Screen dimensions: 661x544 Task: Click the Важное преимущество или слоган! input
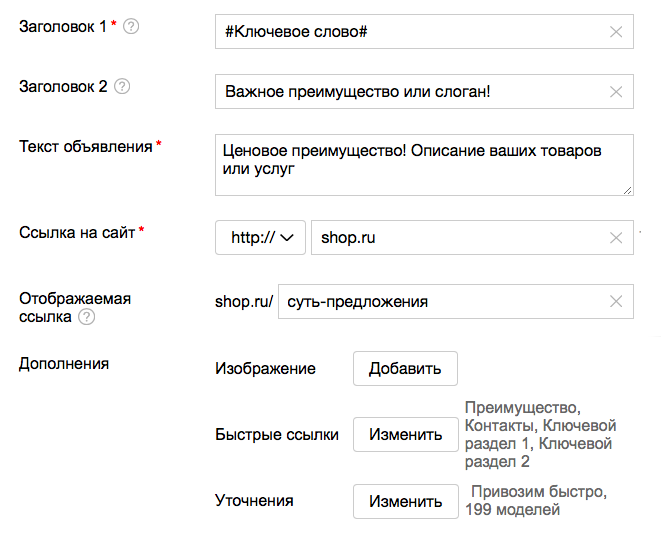pyautogui.click(x=424, y=92)
